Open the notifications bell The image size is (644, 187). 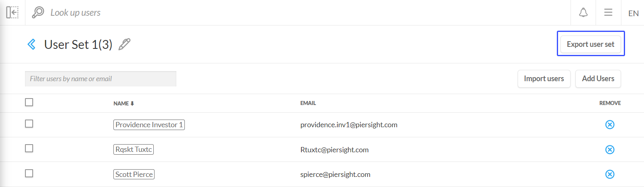(583, 13)
